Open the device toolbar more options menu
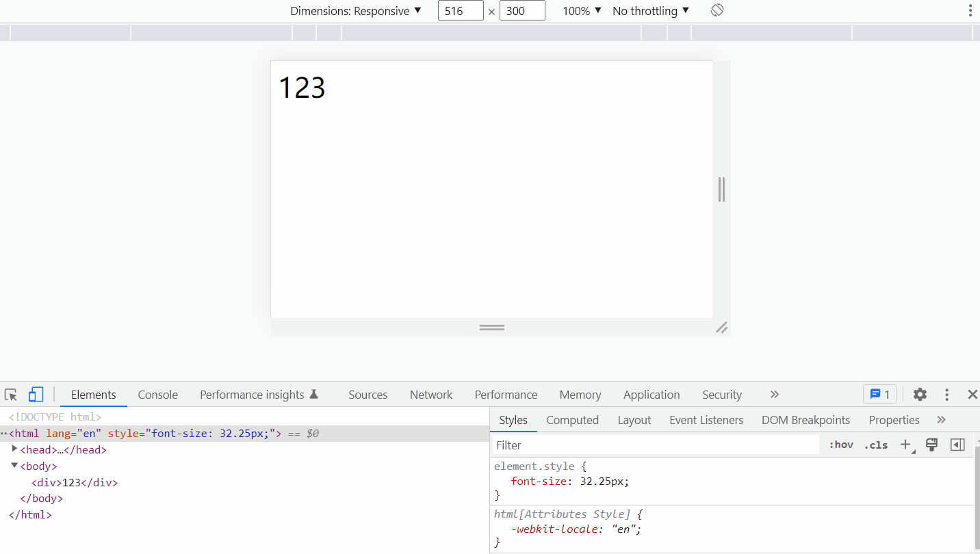Viewport: 980px width, 554px height. (970, 10)
